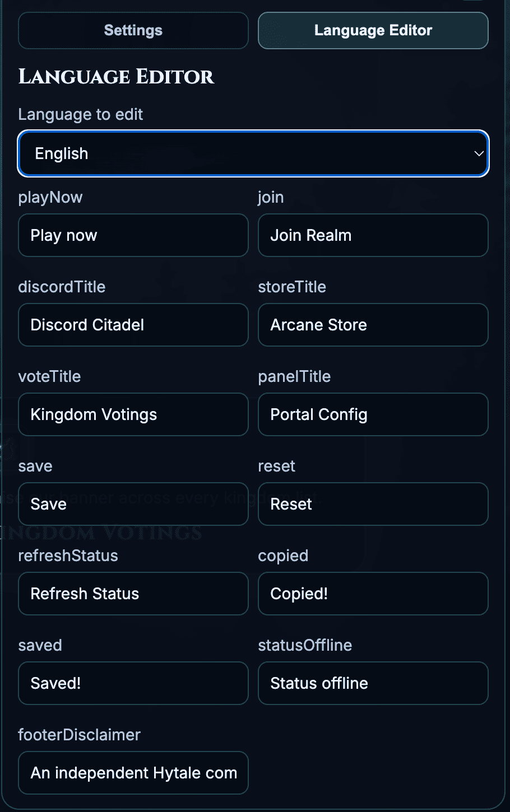Click the panelTitle Portal Config input
Viewport: 510px width, 812px height.
pos(373,415)
